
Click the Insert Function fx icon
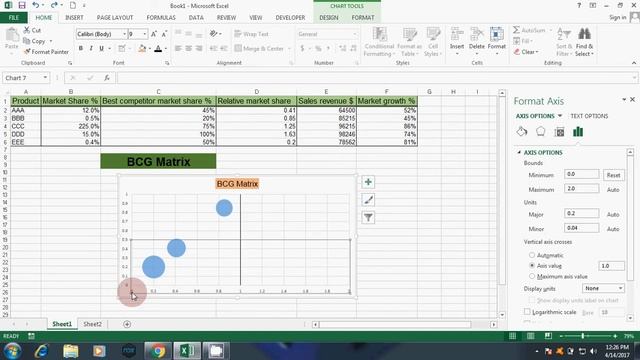tap(107, 78)
